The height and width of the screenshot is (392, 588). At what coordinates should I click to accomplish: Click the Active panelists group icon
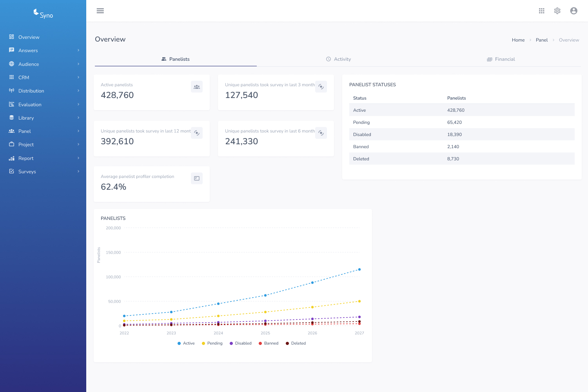pyautogui.click(x=197, y=87)
